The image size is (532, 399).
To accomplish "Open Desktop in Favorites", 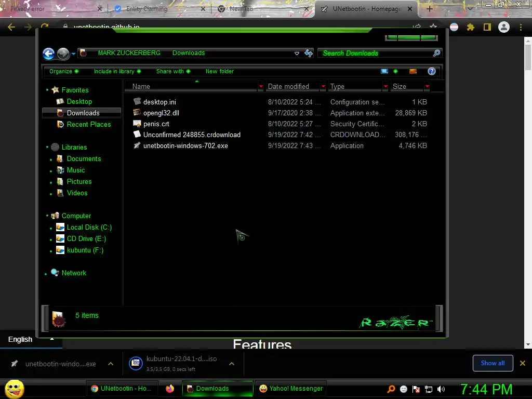I will tap(79, 101).
